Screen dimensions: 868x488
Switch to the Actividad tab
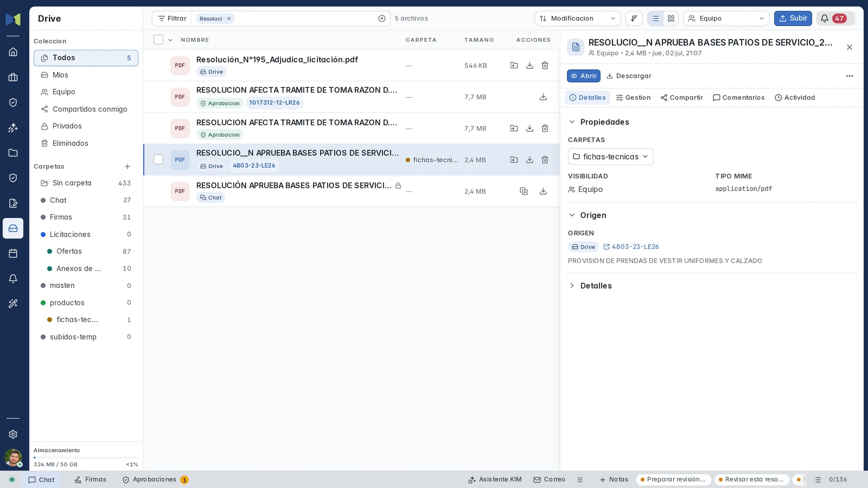coord(795,98)
